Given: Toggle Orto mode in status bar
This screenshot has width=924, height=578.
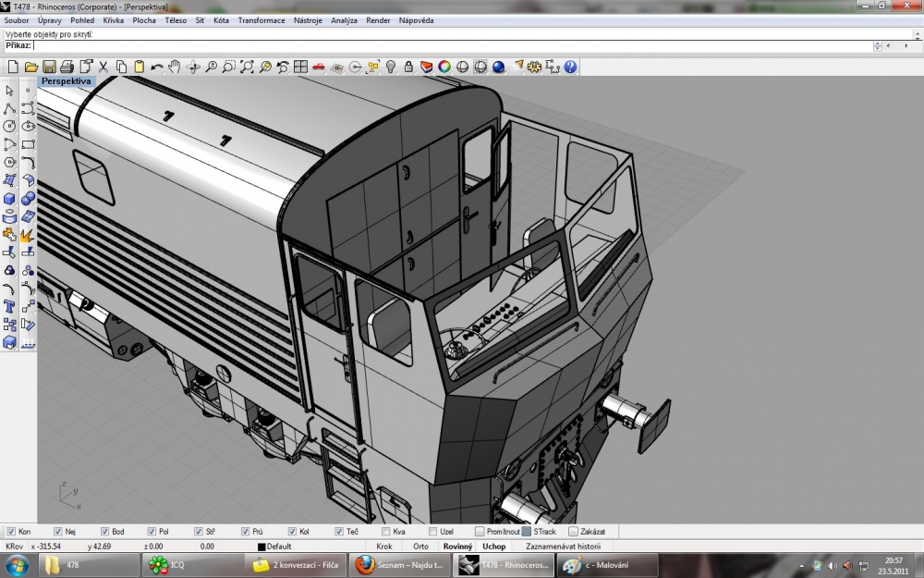Looking at the screenshot, I should tap(420, 547).
